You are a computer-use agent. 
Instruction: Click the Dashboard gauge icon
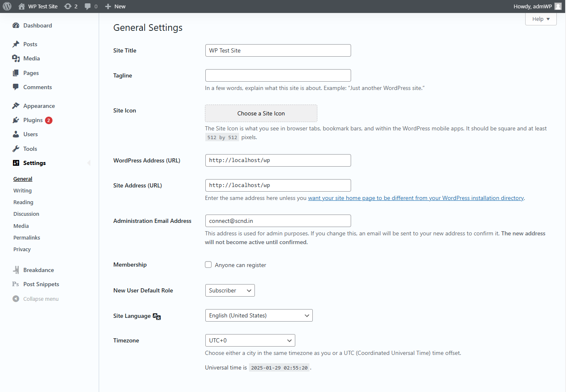(16, 25)
